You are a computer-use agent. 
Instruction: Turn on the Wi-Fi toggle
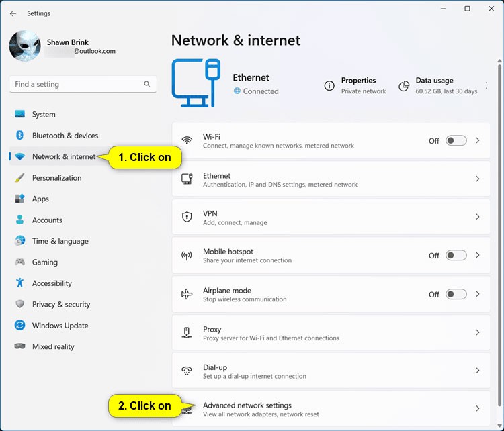(456, 141)
